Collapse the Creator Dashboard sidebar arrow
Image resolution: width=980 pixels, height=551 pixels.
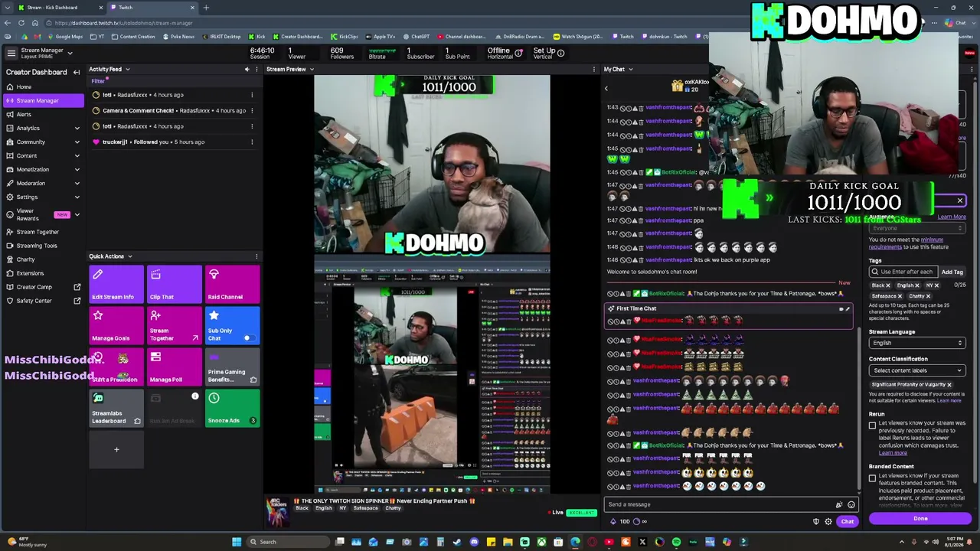pos(77,72)
